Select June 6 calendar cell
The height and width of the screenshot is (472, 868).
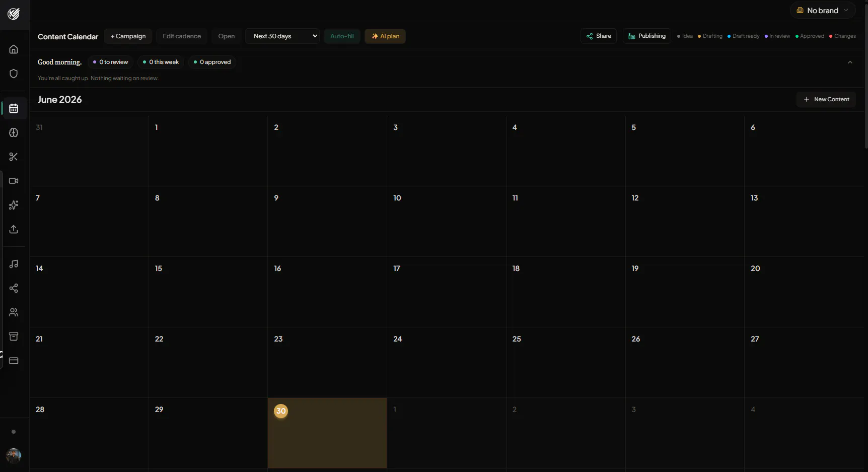point(804,151)
